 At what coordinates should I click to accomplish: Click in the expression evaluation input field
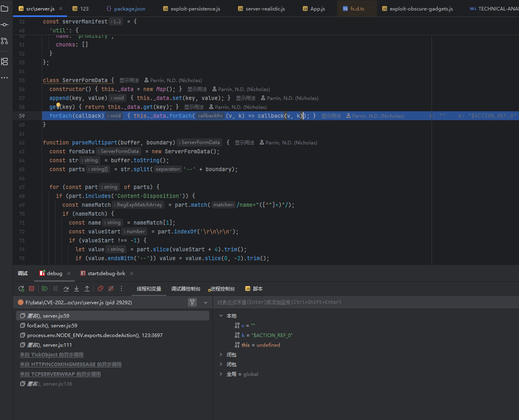point(366,302)
